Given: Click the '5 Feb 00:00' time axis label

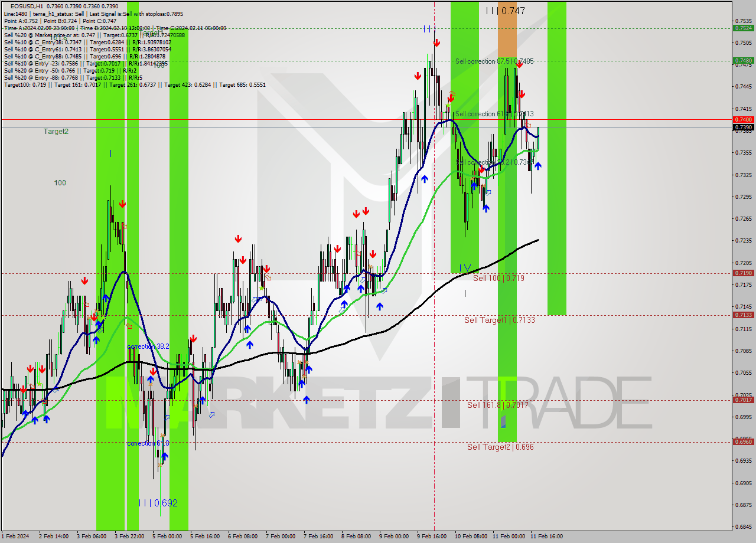Looking at the screenshot, I should point(167,537).
